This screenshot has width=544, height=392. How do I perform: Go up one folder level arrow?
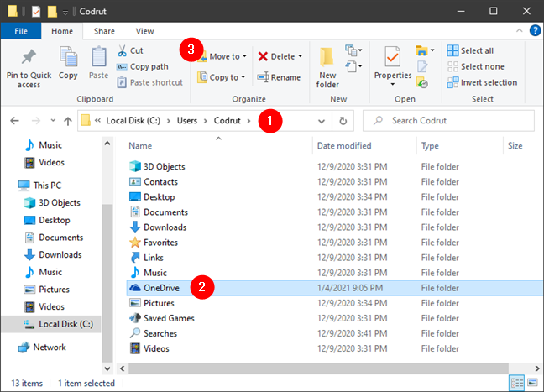click(x=68, y=121)
